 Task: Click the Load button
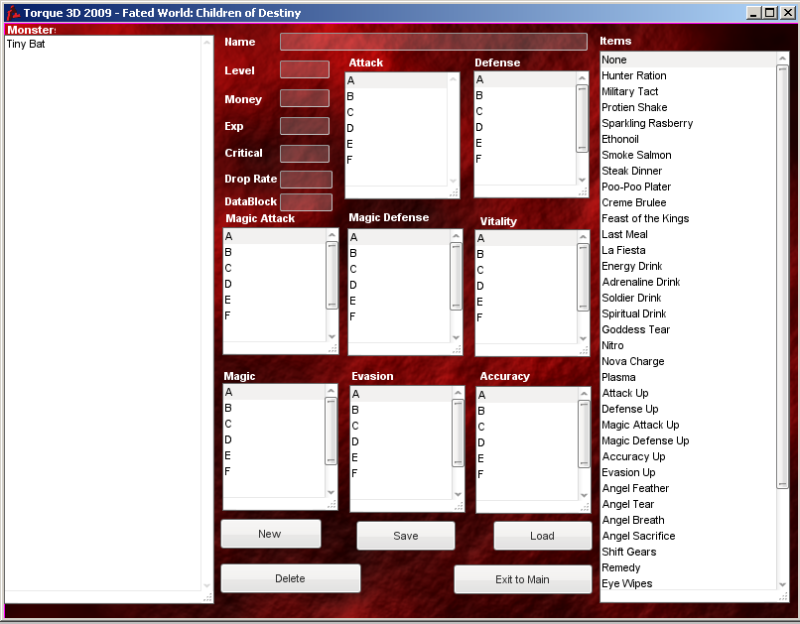coord(542,535)
